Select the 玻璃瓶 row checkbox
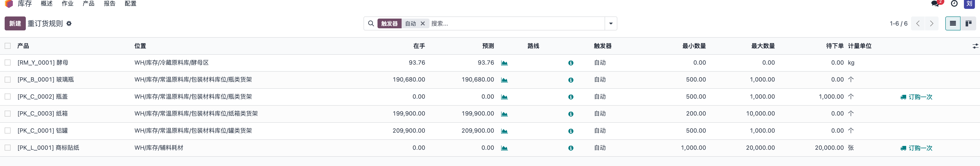The width and height of the screenshot is (980, 166). (8, 80)
